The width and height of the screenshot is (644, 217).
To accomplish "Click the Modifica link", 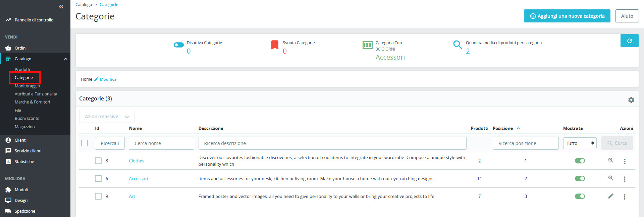I will point(108,79).
